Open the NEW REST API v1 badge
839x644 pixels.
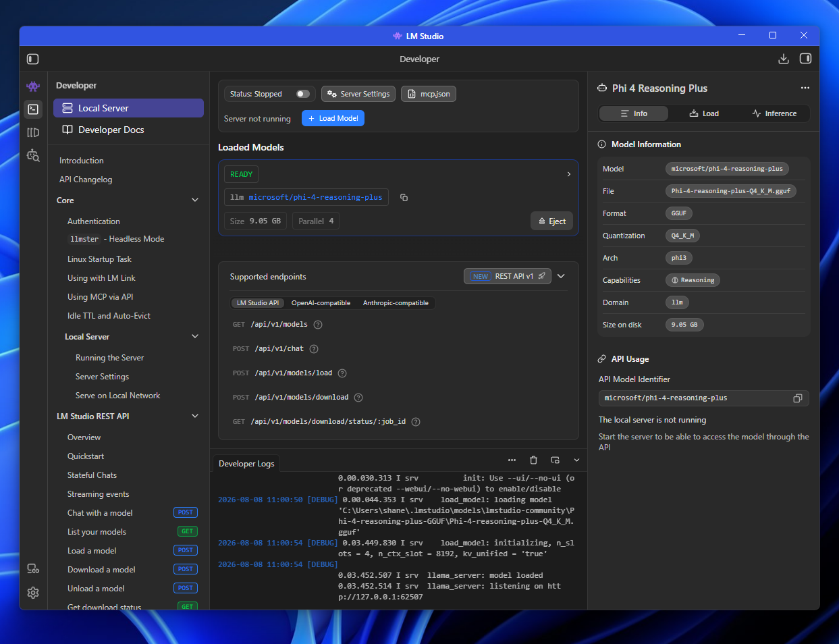point(508,276)
